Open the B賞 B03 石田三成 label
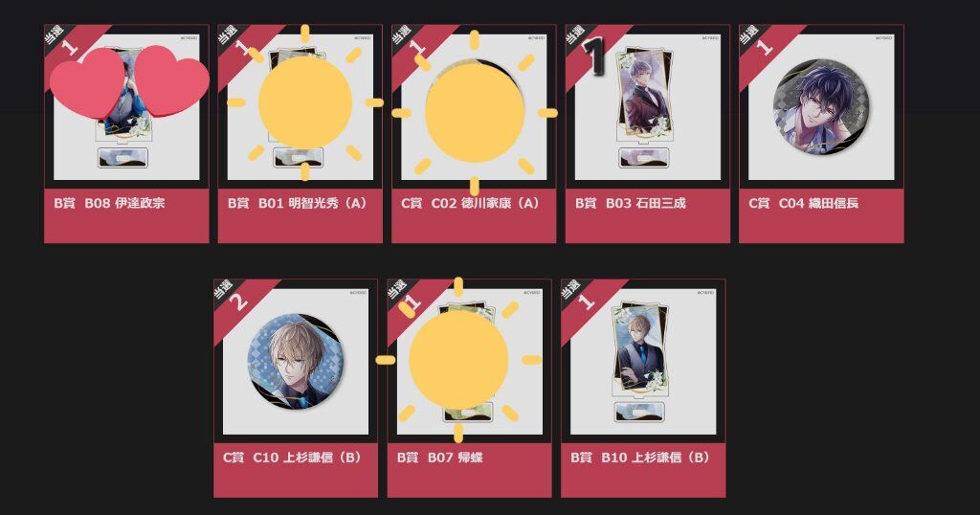Viewport: 980px width, 515px height. [x=631, y=203]
